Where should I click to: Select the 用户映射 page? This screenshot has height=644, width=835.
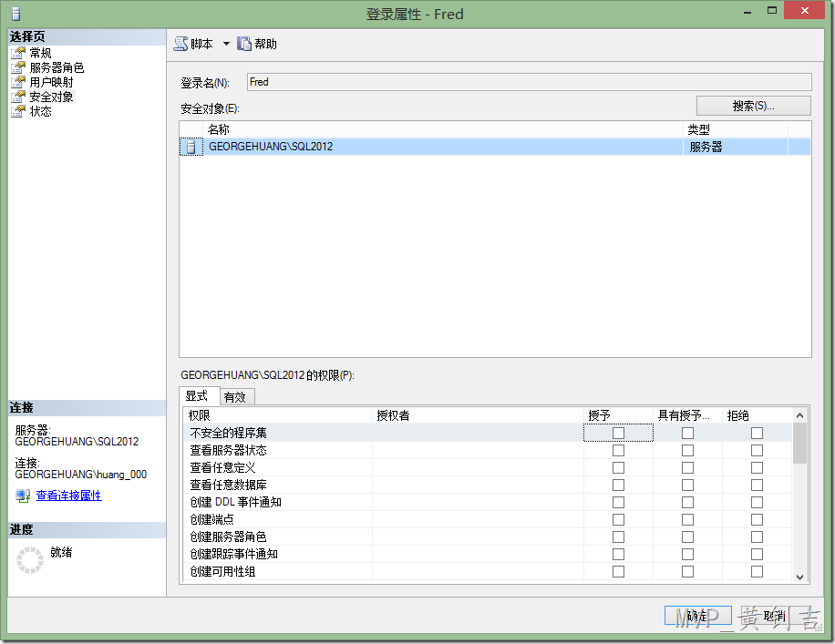[52, 82]
